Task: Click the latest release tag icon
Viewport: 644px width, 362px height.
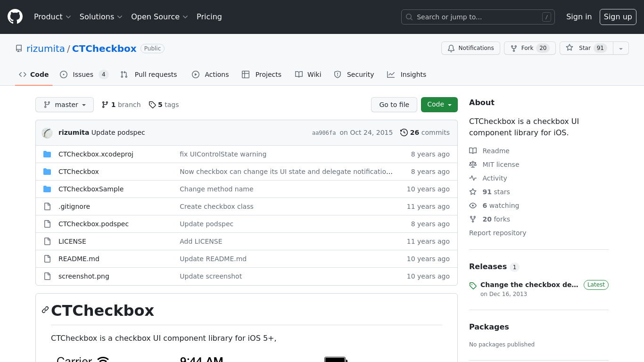Action: 473,286
